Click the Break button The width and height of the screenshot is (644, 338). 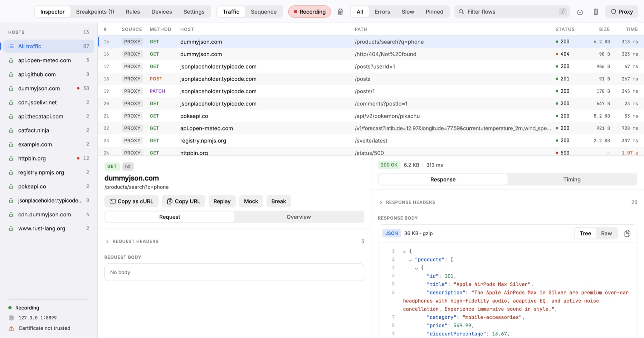[278, 201]
